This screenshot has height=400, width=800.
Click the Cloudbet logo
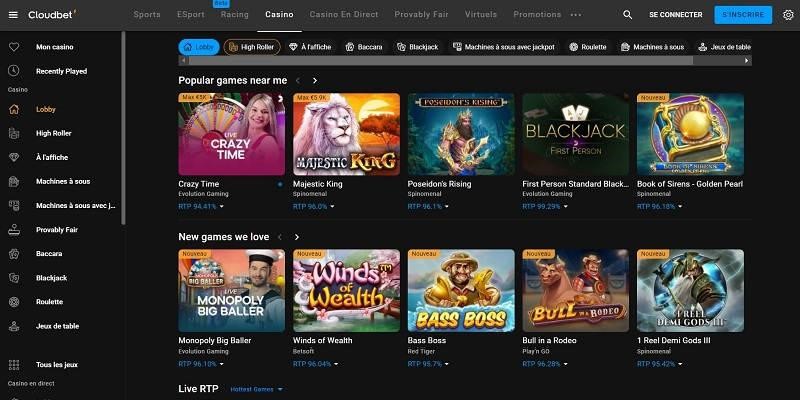tap(52, 14)
